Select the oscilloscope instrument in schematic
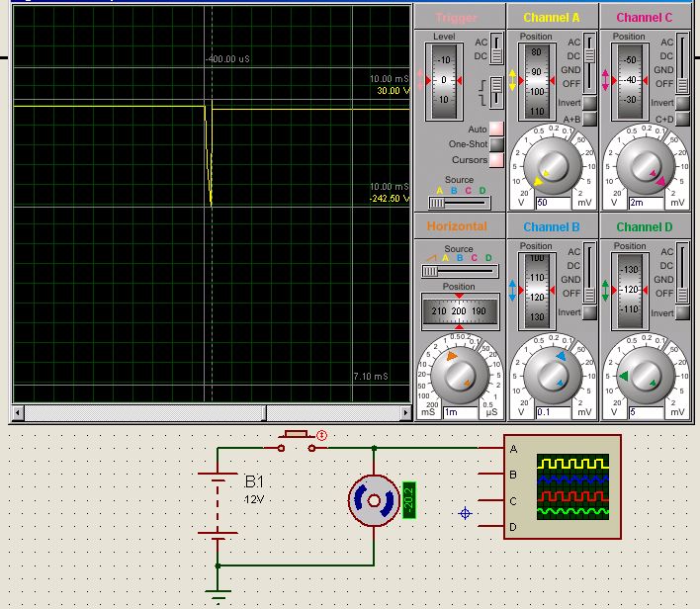 pyautogui.click(x=562, y=487)
